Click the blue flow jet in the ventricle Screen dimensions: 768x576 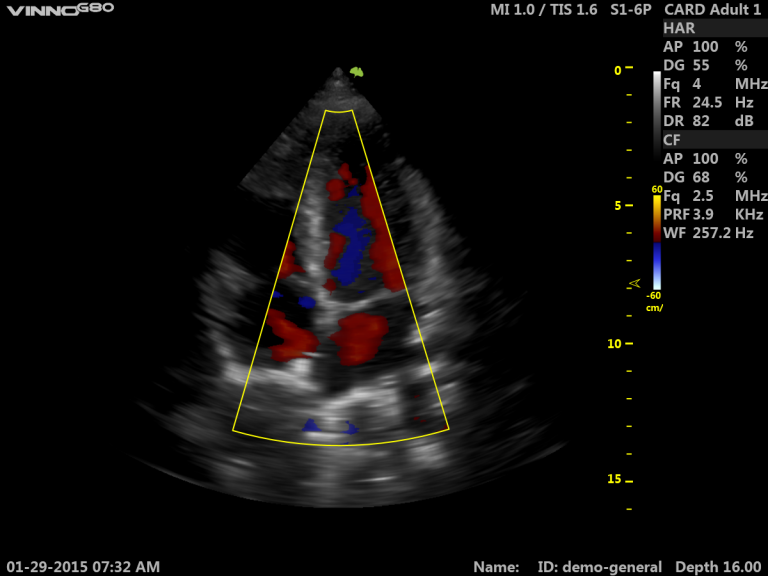tap(350, 246)
